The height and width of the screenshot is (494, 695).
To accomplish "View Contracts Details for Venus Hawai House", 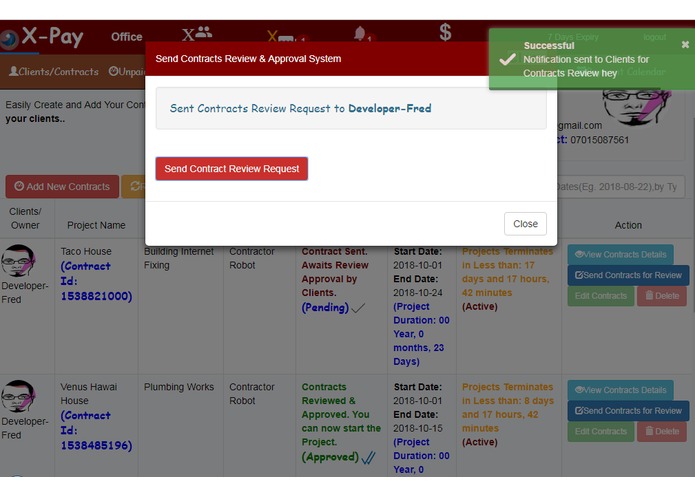I will click(620, 390).
